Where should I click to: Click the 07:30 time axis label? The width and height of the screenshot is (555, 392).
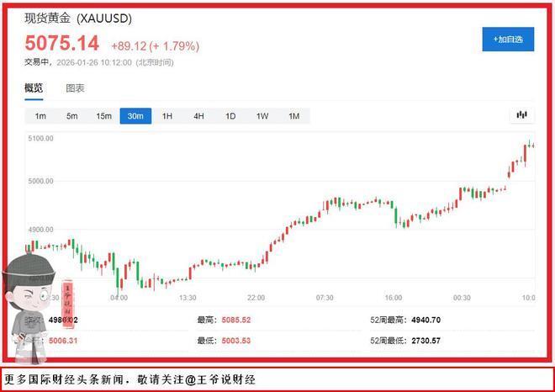[x=325, y=298]
